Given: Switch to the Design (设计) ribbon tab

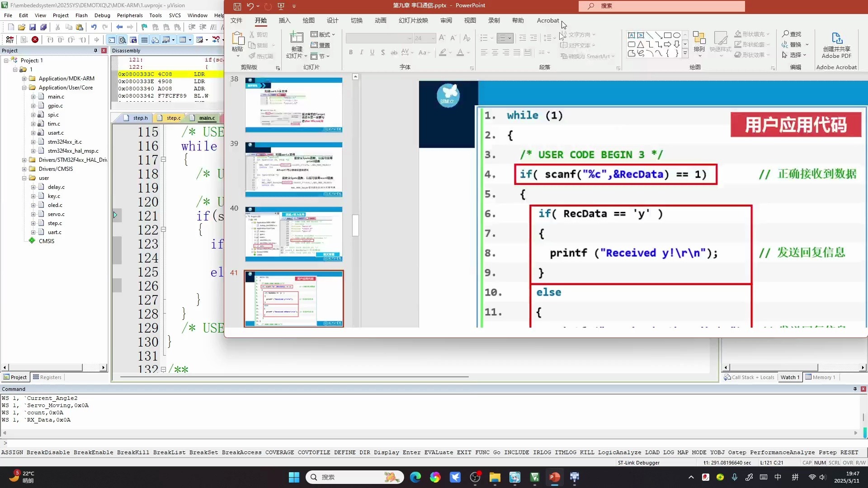Looking at the screenshot, I should coord(333,20).
